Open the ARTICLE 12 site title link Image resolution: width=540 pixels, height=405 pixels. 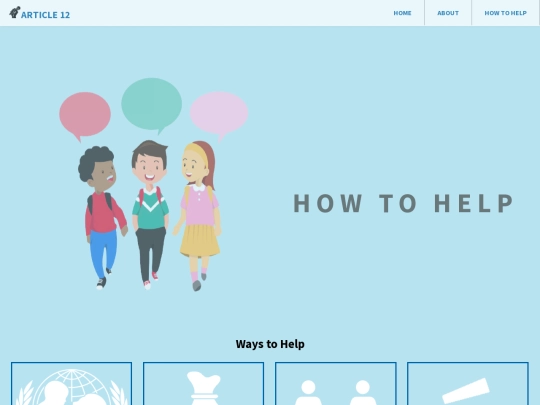[x=45, y=15]
